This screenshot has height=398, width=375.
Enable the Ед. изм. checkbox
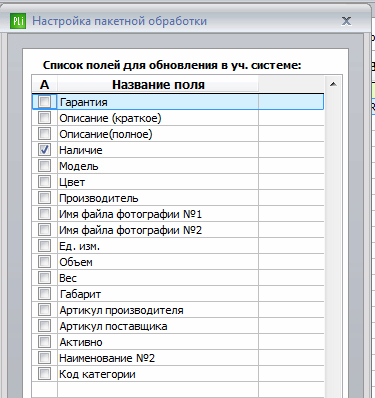pyautogui.click(x=44, y=245)
